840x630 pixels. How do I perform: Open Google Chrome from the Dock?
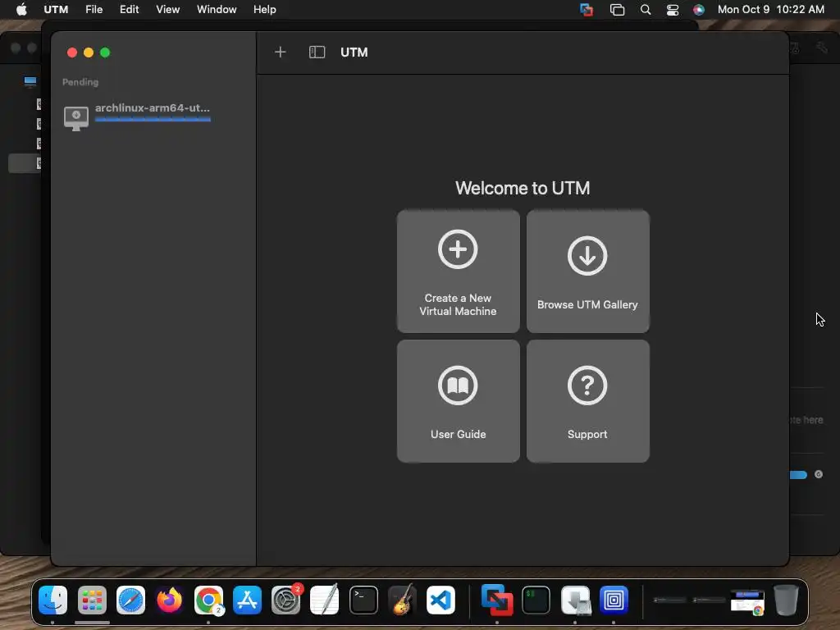tap(208, 600)
